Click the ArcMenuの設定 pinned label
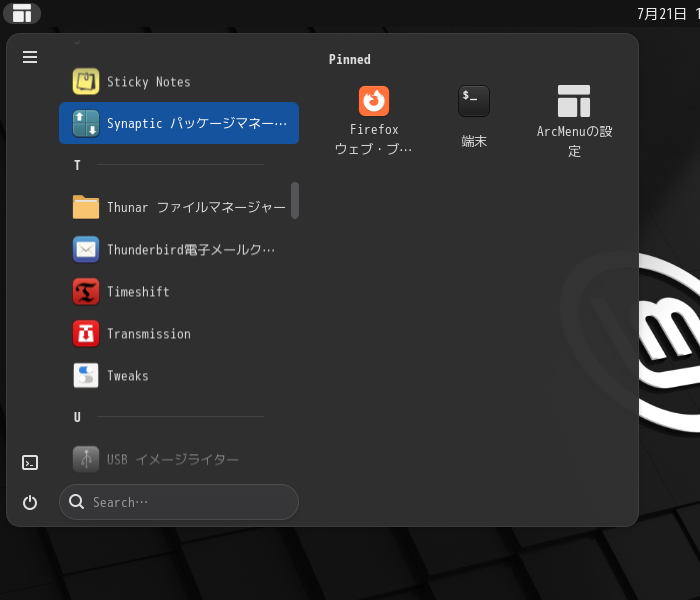 point(574,141)
